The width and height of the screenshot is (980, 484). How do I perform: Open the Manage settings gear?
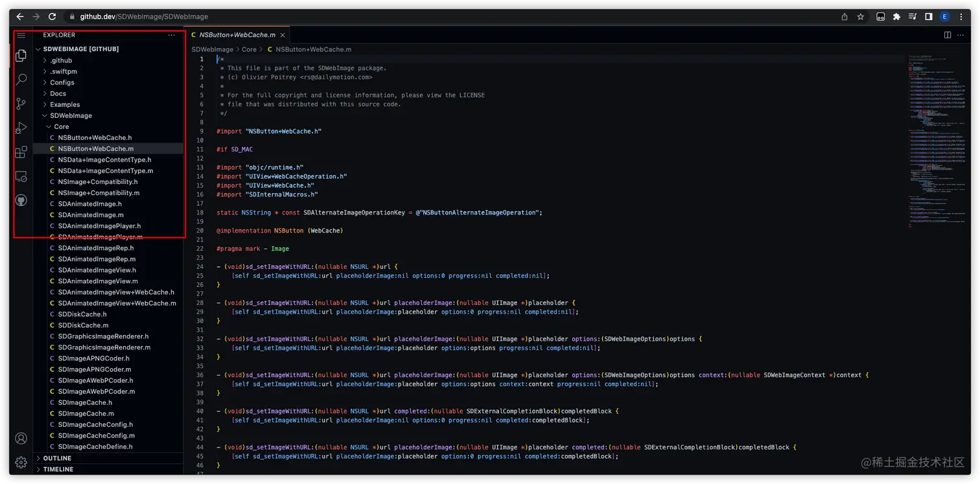point(21,462)
